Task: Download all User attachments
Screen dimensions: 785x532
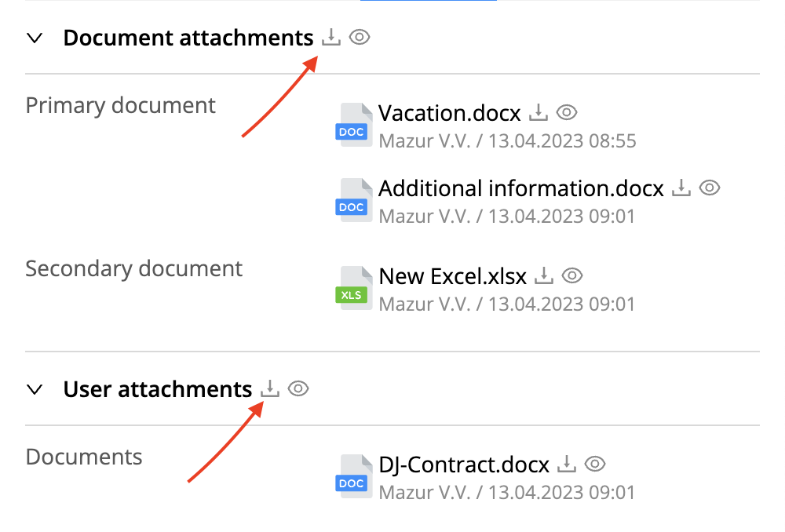Action: pyautogui.click(x=270, y=388)
